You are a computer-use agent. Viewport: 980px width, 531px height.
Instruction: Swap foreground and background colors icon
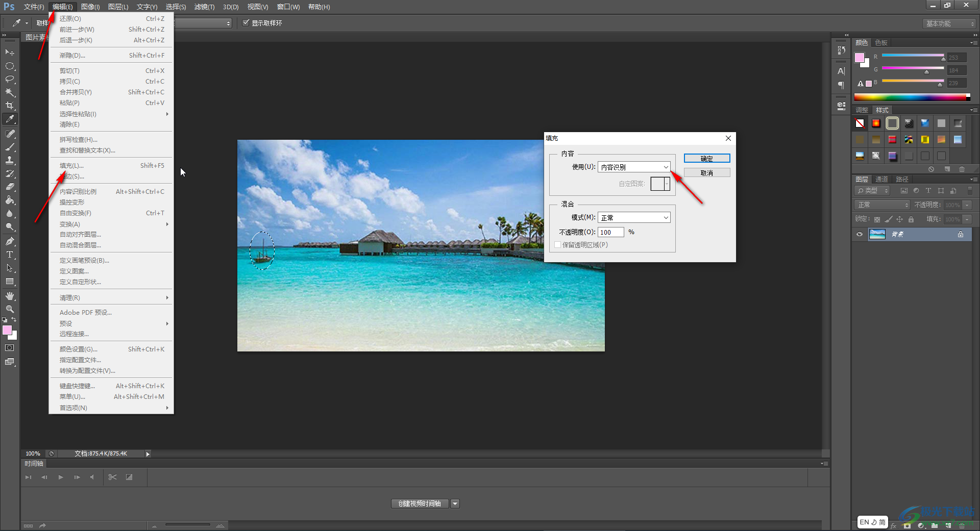14,320
